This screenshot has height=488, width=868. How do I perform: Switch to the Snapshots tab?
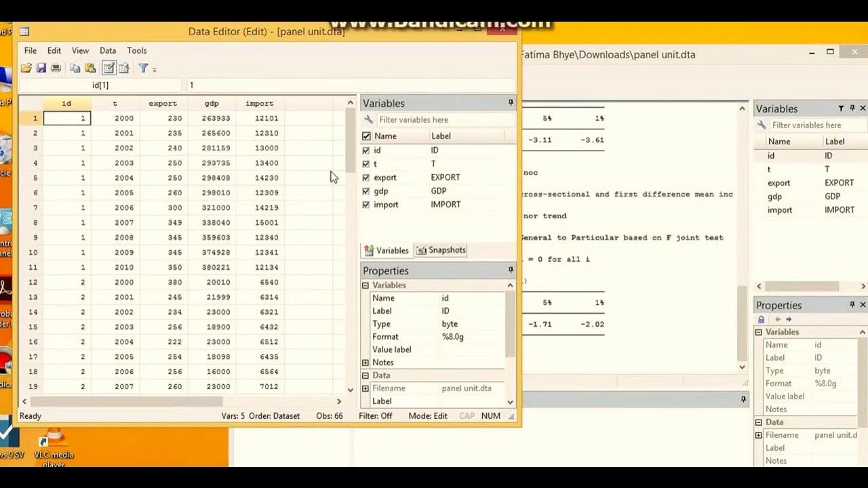441,250
